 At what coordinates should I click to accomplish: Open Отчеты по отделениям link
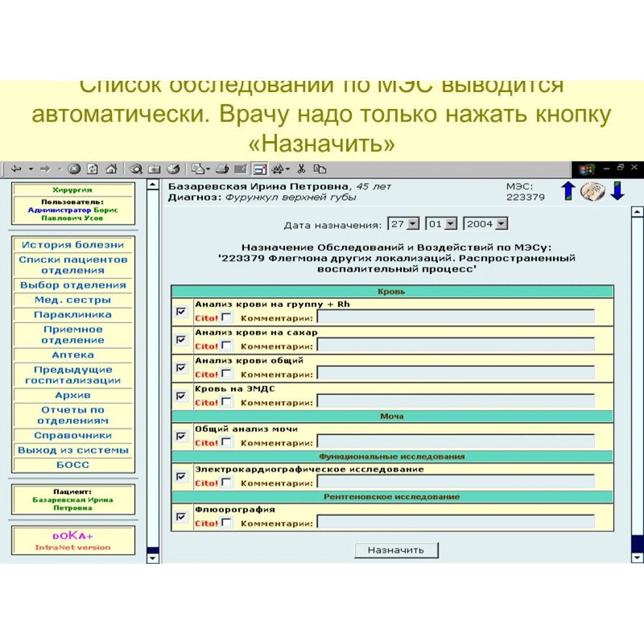coord(73,415)
